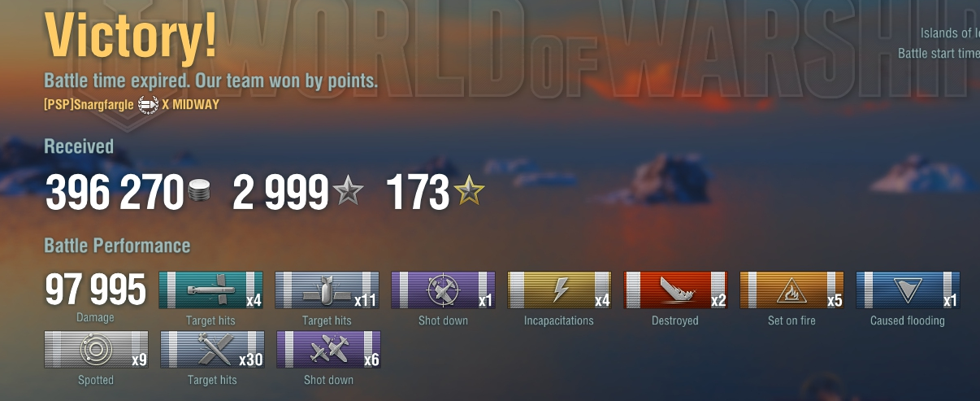Click the player name [PSP]Snargfargle
980x401 pixels.
(89, 105)
